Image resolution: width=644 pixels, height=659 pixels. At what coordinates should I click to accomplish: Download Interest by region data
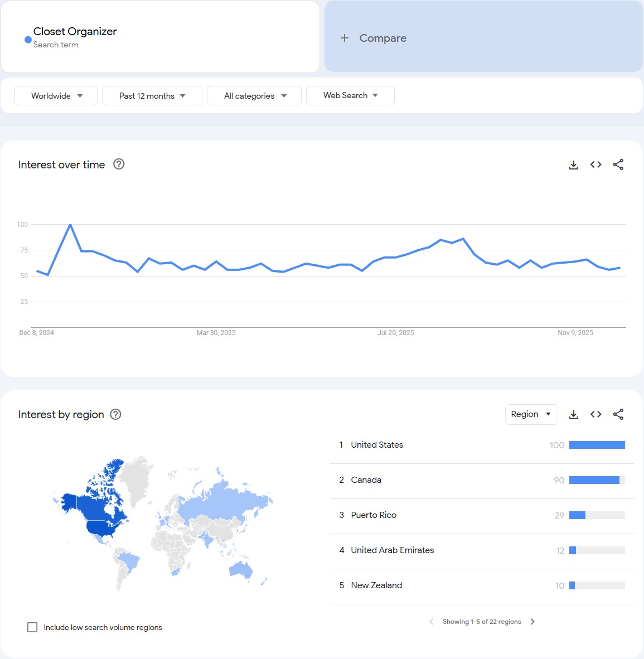573,414
